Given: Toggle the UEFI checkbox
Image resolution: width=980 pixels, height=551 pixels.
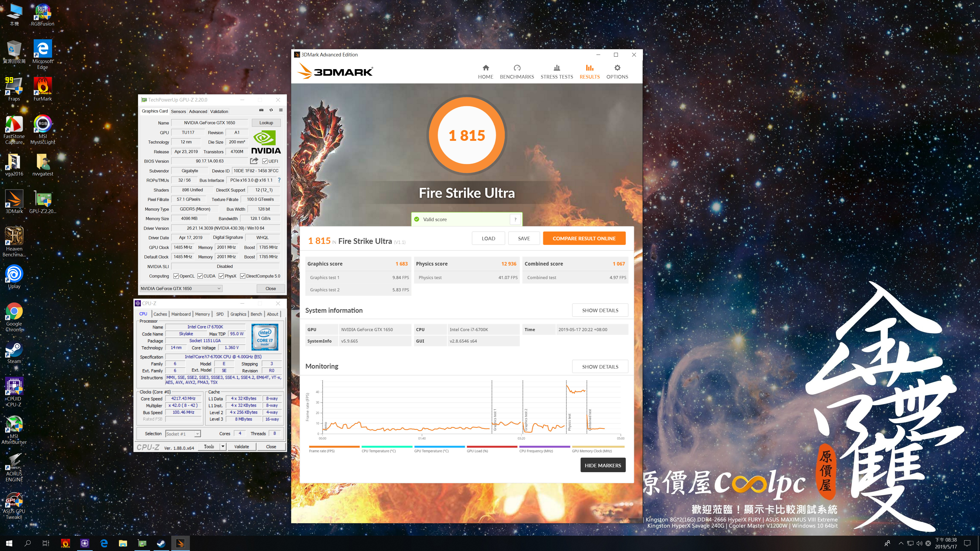Looking at the screenshot, I should (x=265, y=161).
